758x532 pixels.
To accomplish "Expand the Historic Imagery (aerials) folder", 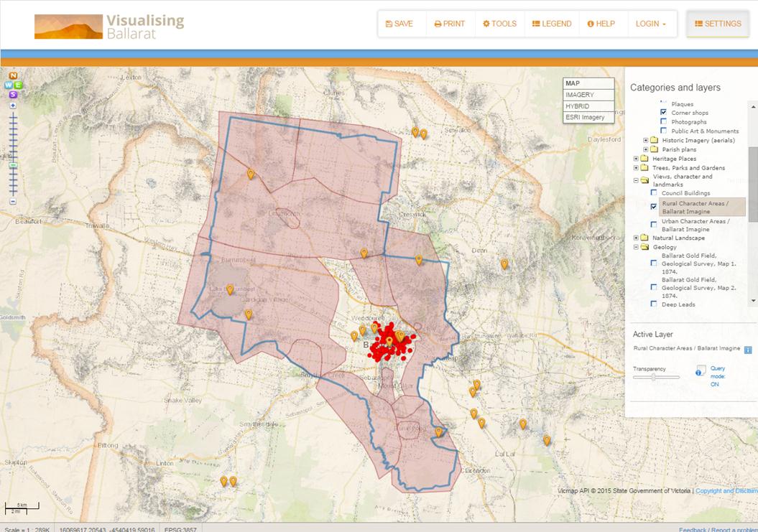I will tap(645, 140).
